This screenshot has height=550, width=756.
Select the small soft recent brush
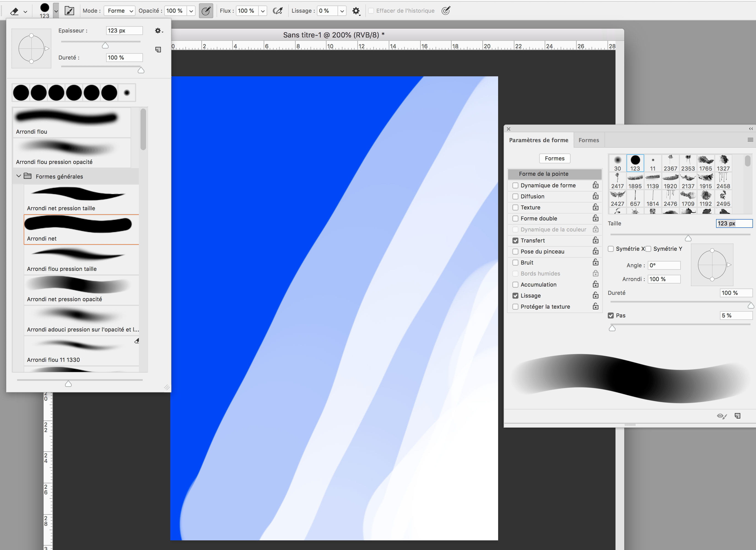pos(127,93)
